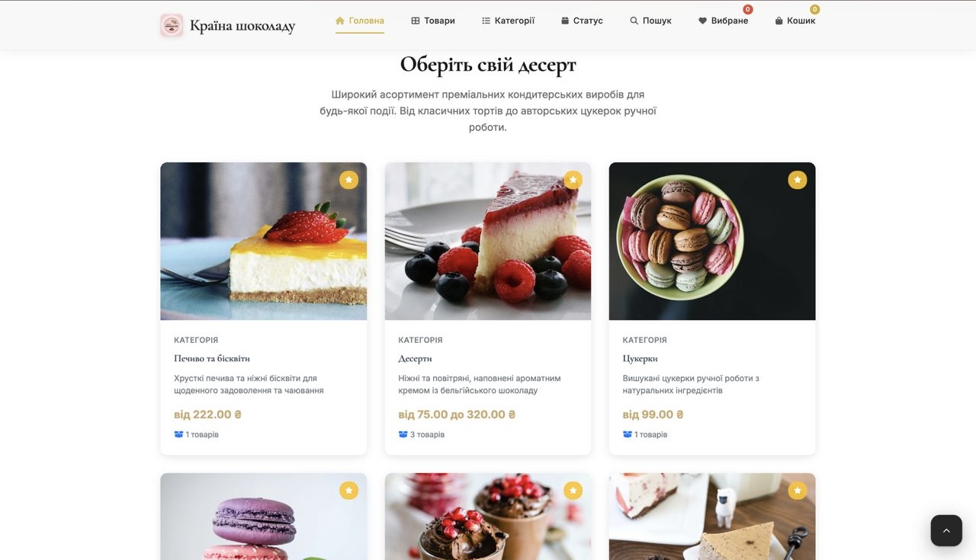The width and height of the screenshot is (976, 560).
Task: Click the Країна шоколаду logo image
Action: (172, 25)
